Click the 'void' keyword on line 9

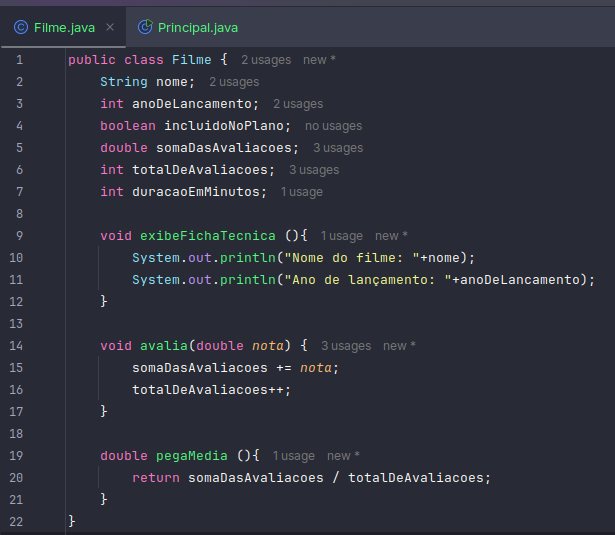116,236
